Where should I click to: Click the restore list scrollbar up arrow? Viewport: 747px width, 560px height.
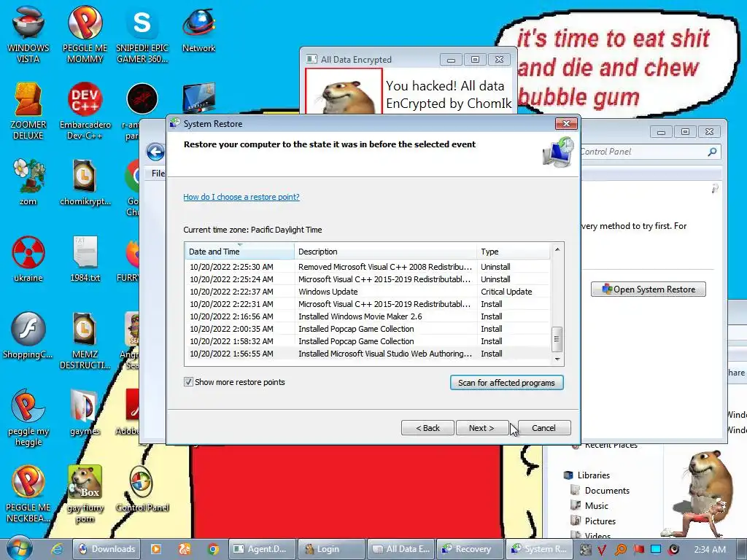click(557, 249)
